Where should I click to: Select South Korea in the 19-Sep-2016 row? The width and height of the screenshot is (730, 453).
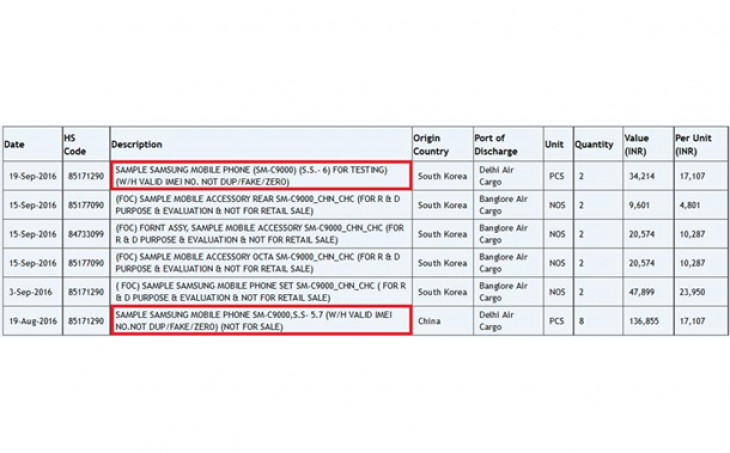443,176
